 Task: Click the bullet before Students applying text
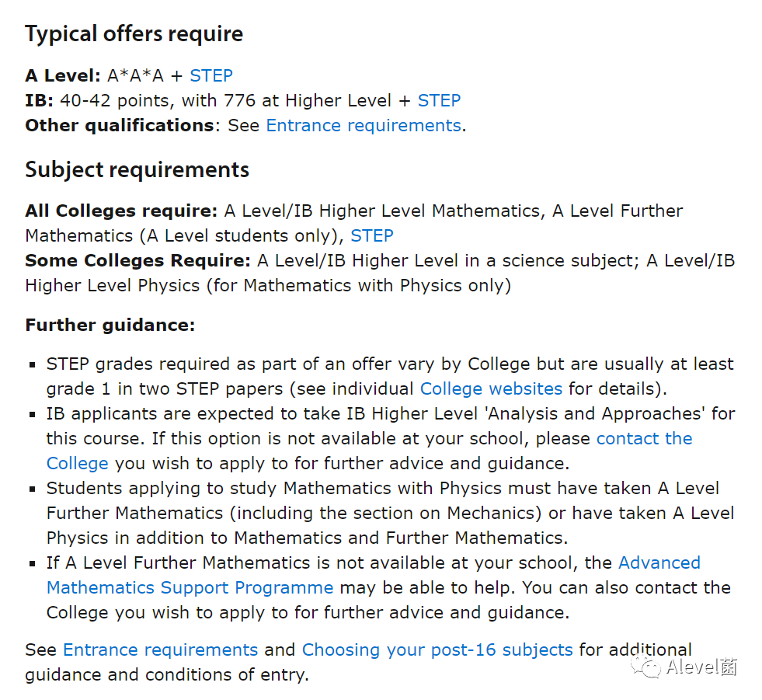(33, 489)
